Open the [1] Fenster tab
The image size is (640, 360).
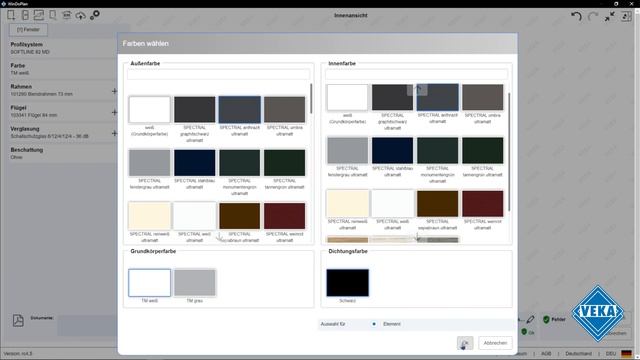coord(29,30)
